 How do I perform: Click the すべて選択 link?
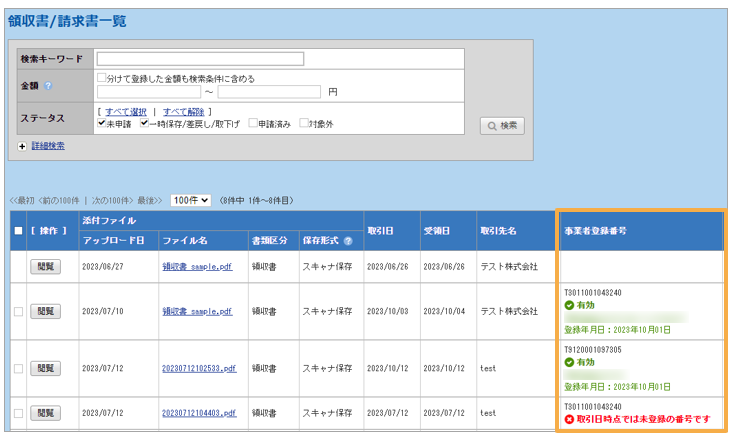pyautogui.click(x=126, y=111)
